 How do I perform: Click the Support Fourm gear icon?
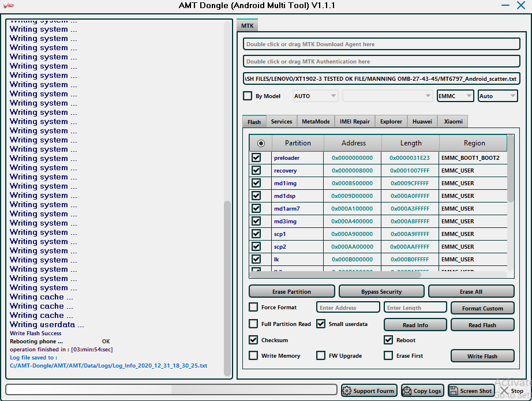(x=347, y=391)
